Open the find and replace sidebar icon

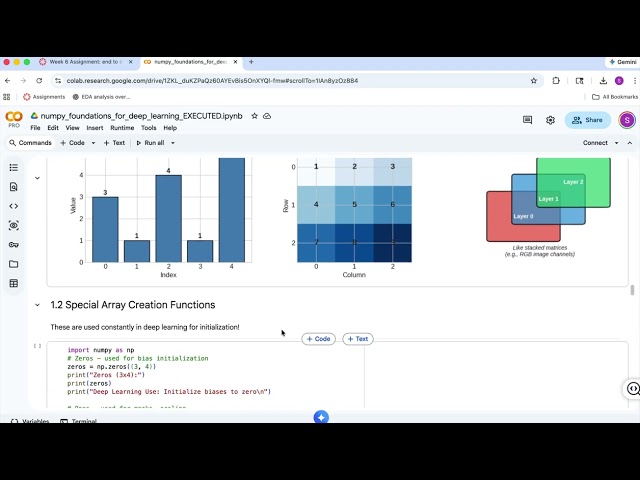click(13, 187)
